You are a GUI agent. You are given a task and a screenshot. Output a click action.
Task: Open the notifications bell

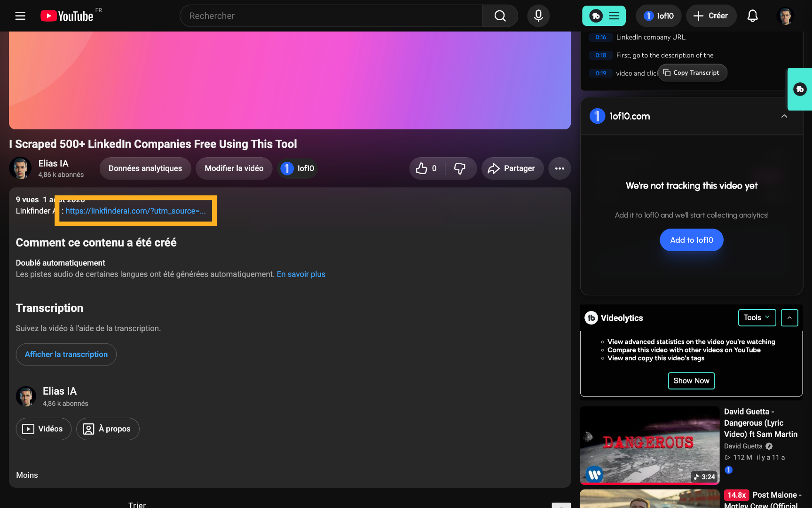(753, 16)
